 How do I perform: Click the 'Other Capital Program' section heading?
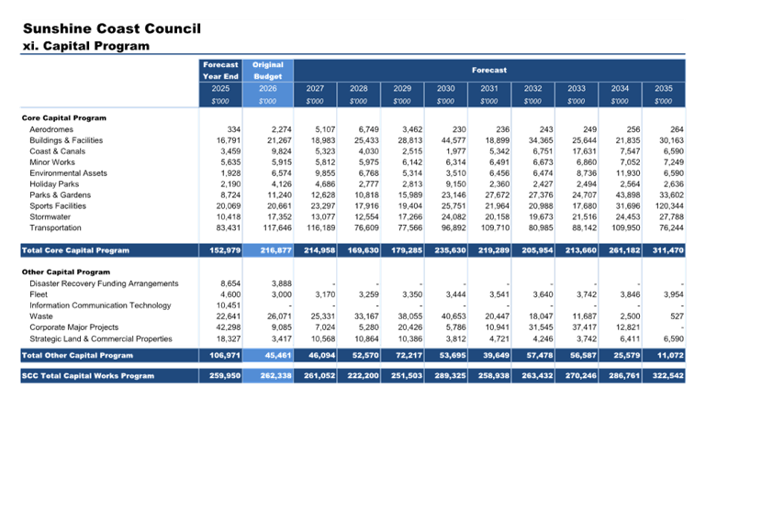coord(66,272)
